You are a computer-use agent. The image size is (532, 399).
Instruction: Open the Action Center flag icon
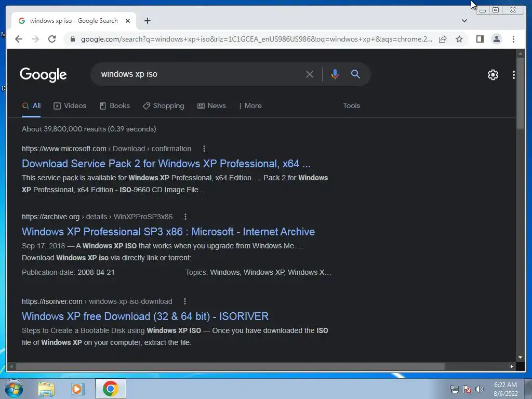pos(467,389)
